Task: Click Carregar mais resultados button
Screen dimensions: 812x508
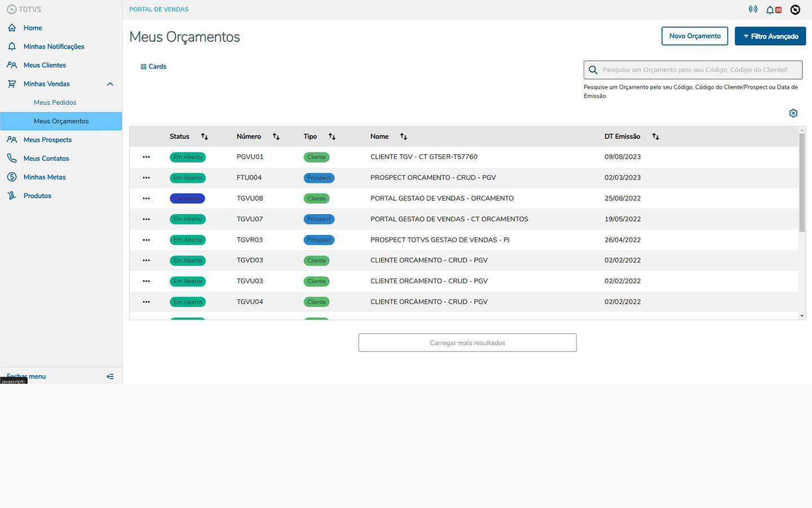Action: pos(467,343)
